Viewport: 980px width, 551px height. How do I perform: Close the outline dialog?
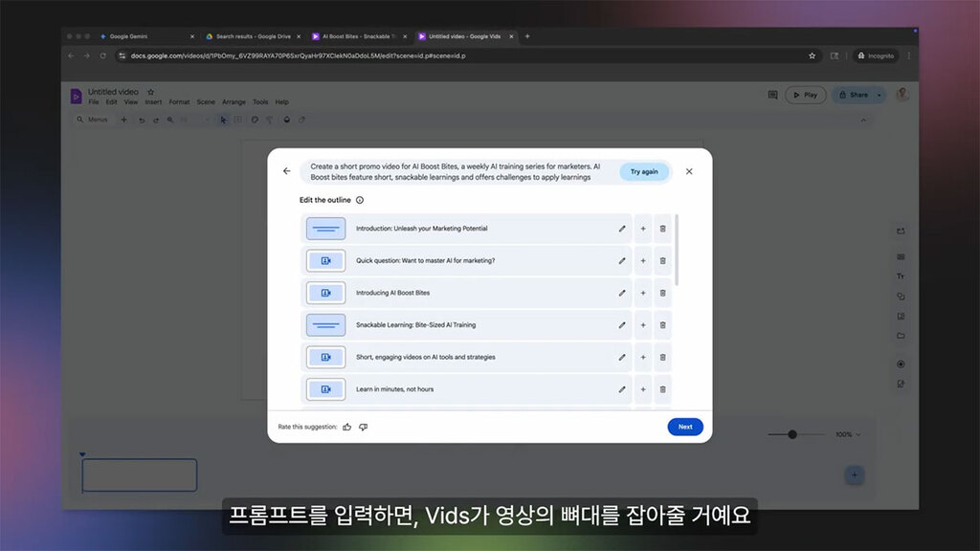coord(689,171)
